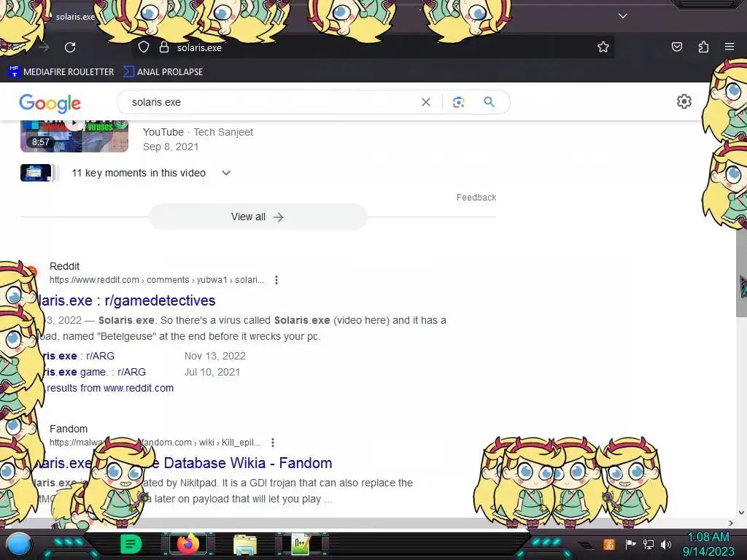Open the Reddit result options three dots
The height and width of the screenshot is (560, 747).
[x=276, y=280]
